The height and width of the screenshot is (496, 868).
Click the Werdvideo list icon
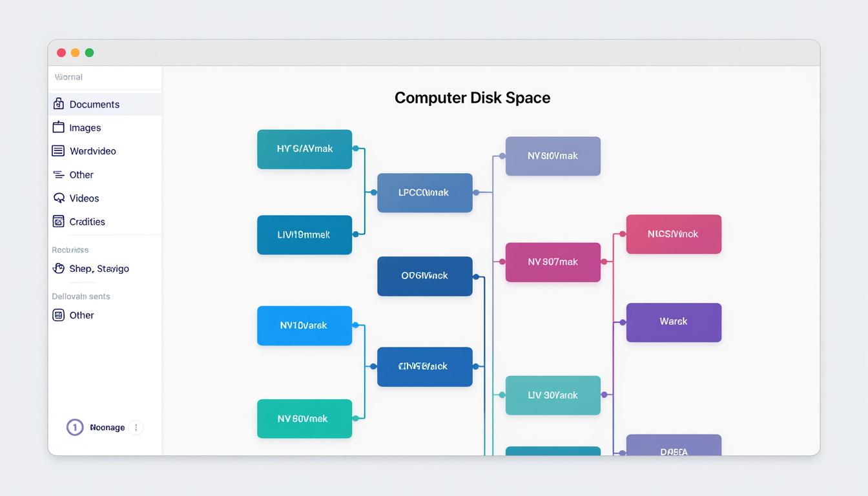(x=58, y=150)
